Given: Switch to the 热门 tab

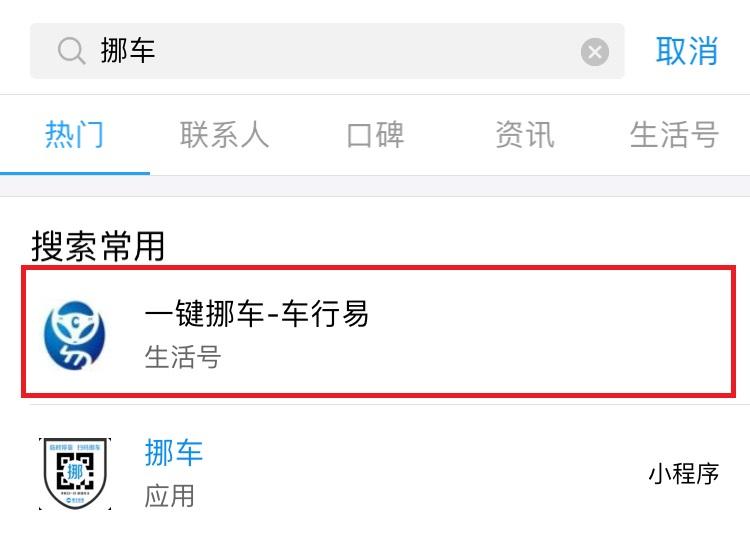Looking at the screenshot, I should (75, 135).
